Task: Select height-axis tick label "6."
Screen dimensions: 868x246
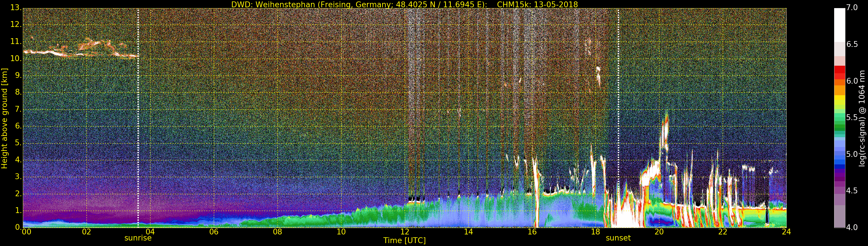Action: (18, 126)
